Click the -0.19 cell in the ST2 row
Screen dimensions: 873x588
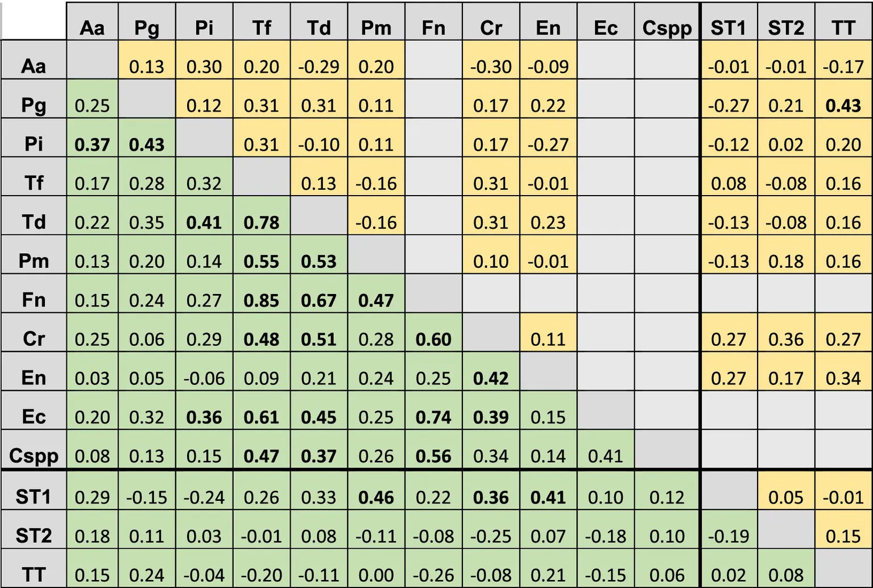[x=729, y=536]
